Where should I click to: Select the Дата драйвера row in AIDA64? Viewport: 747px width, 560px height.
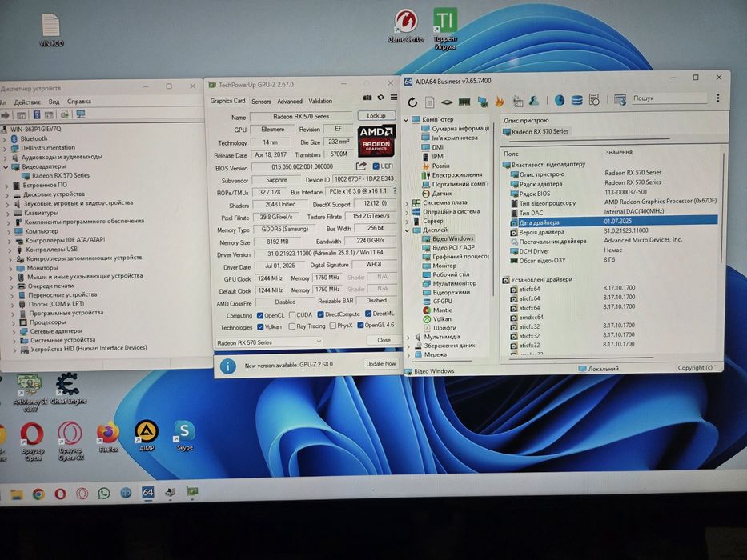(613, 221)
